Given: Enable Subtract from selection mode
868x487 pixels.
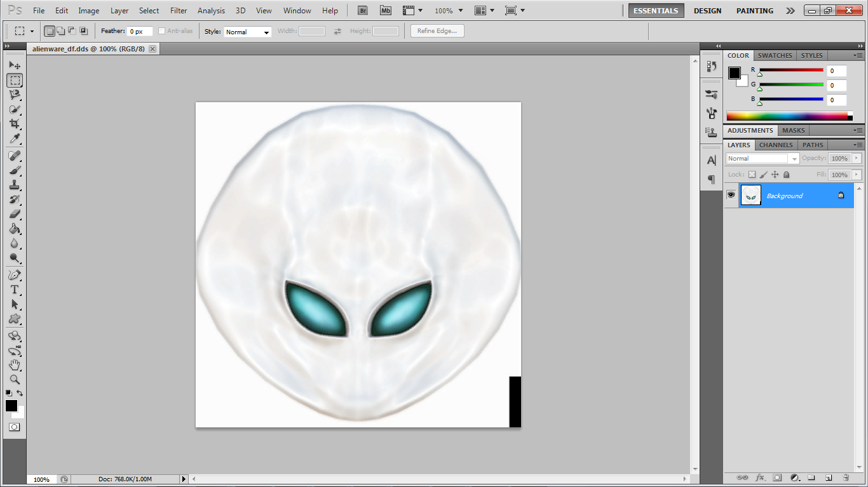Looking at the screenshot, I should point(72,31).
